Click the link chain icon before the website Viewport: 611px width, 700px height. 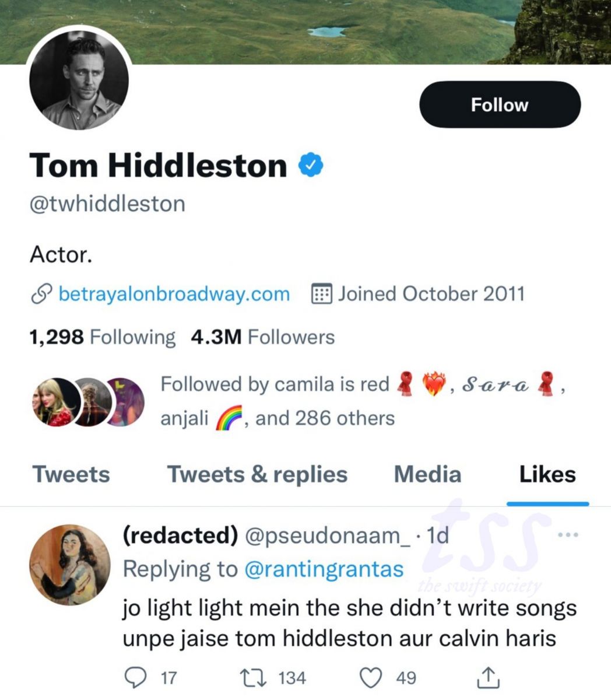38,293
